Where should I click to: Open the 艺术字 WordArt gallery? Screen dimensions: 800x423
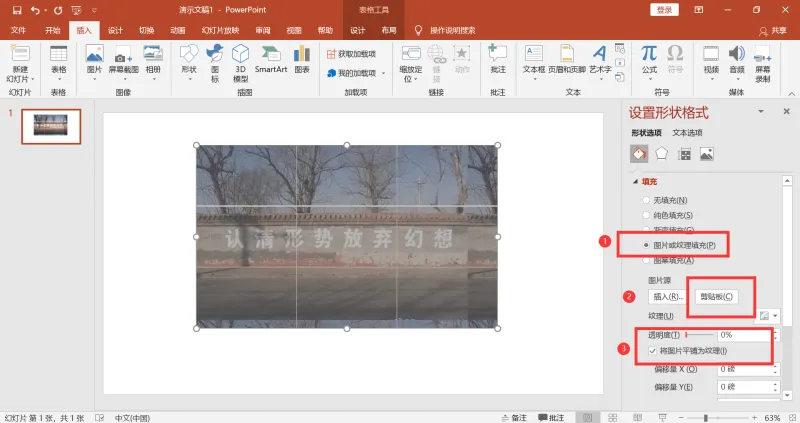(x=600, y=64)
